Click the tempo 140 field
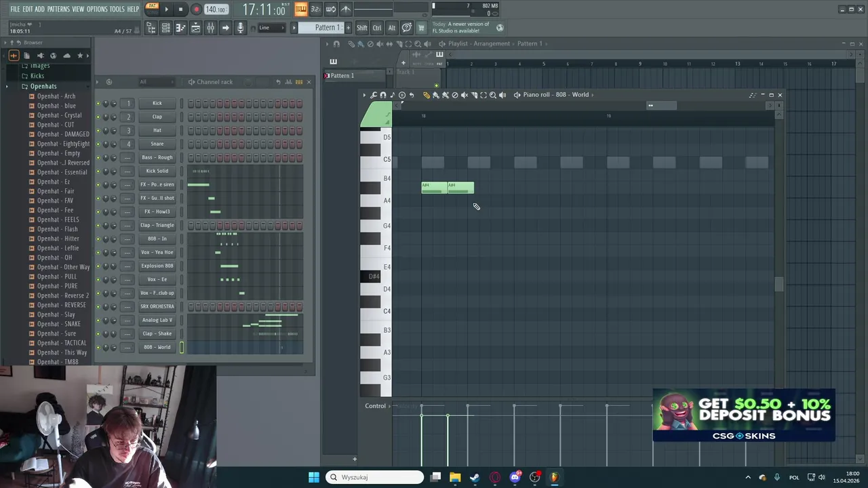The width and height of the screenshot is (868, 488). 216,9
